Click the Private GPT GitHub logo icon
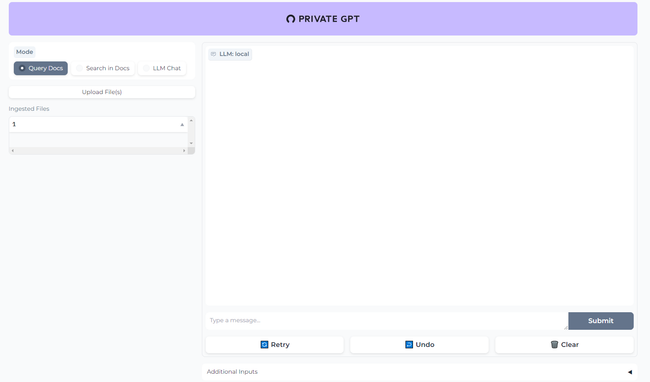650x382 pixels. tap(291, 19)
